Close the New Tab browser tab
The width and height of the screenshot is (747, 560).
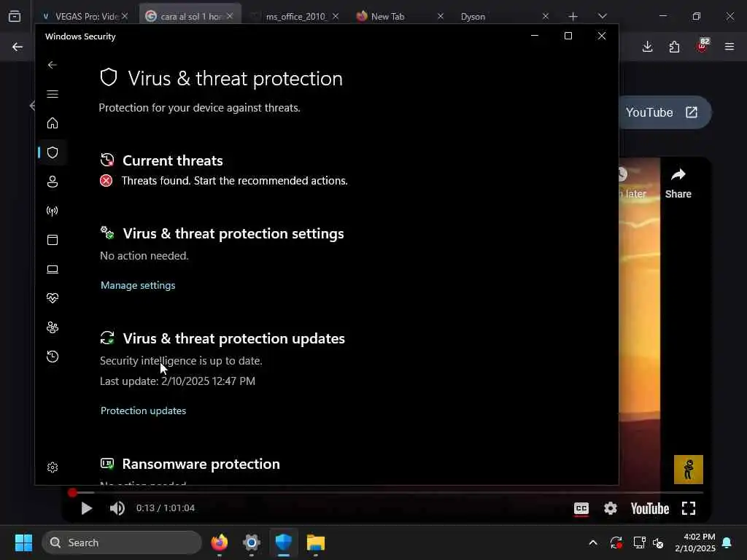(x=440, y=16)
